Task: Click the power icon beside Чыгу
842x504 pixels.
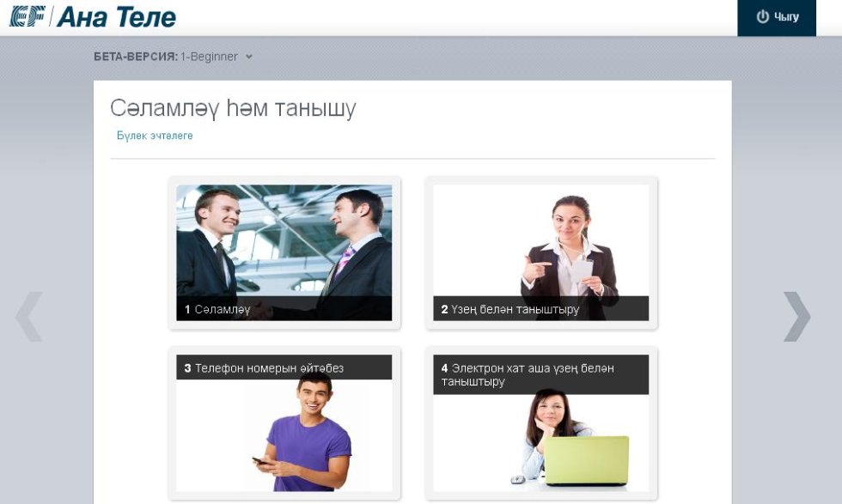Action: (762, 17)
